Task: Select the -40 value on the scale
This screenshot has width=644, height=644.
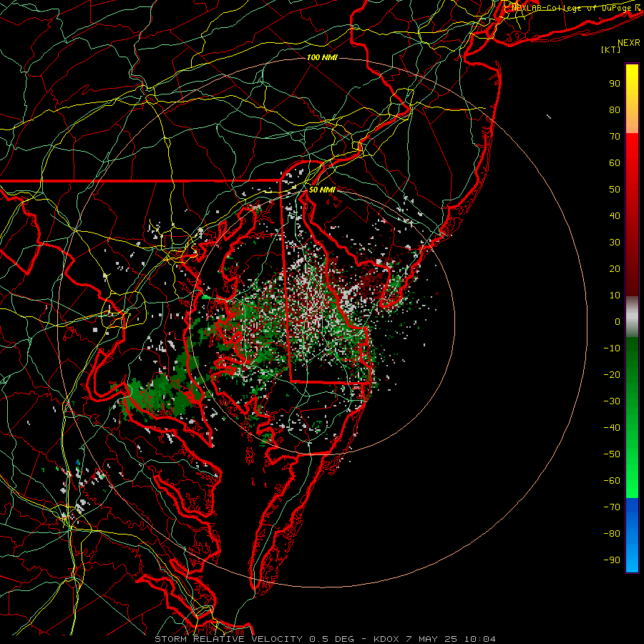Action: [x=612, y=428]
